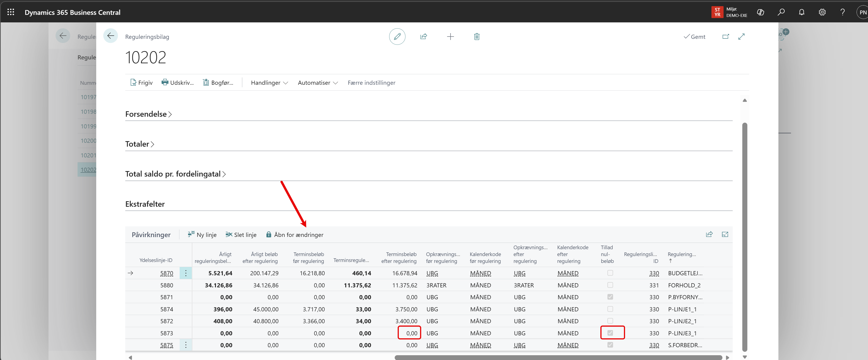Open the Handlinger dropdown menu
Screen dimensions: 868x360
(x=269, y=82)
